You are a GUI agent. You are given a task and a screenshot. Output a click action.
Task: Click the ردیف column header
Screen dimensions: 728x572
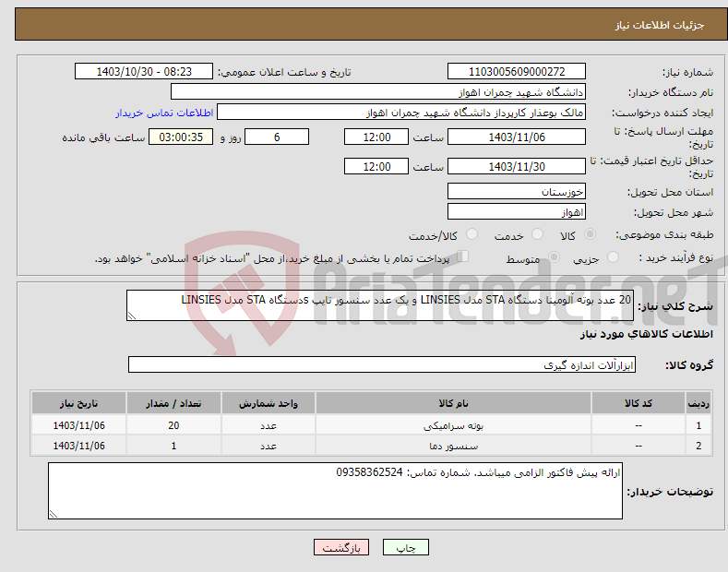698,403
